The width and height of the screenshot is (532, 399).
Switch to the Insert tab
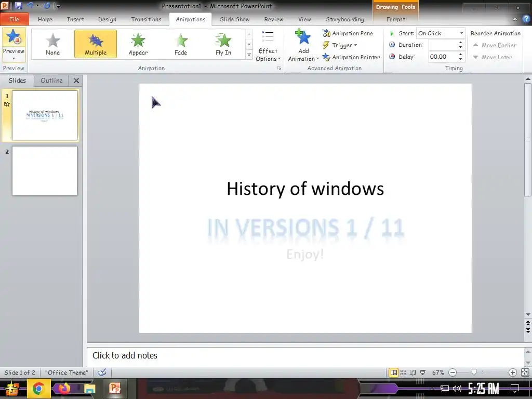coord(75,19)
